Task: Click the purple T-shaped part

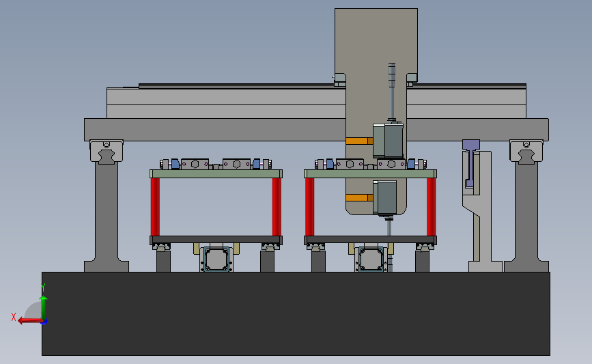Action: coord(470,163)
